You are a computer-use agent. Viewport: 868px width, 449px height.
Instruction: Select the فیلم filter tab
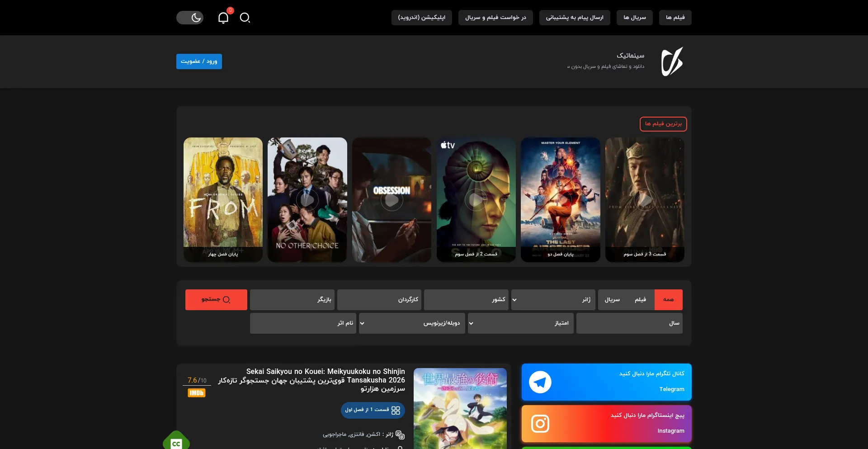tap(640, 300)
